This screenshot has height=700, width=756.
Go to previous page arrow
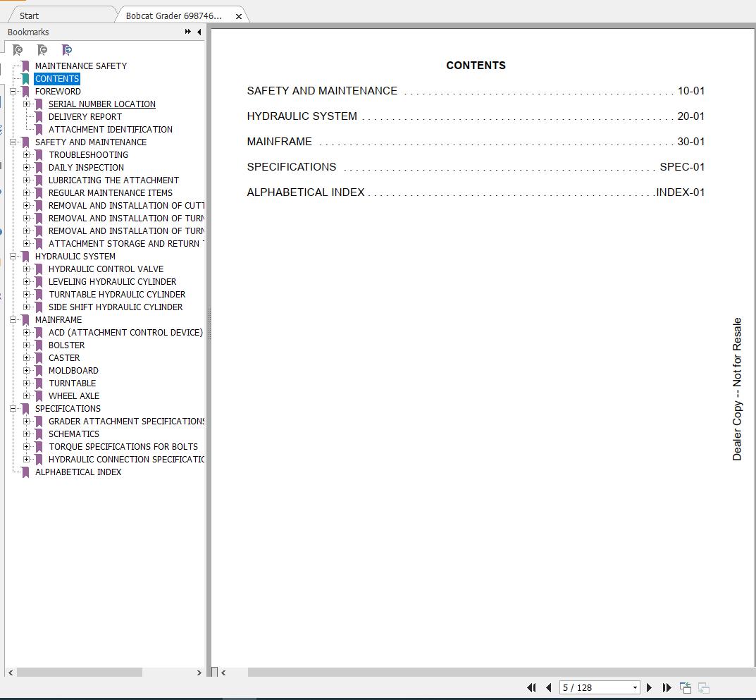549,687
